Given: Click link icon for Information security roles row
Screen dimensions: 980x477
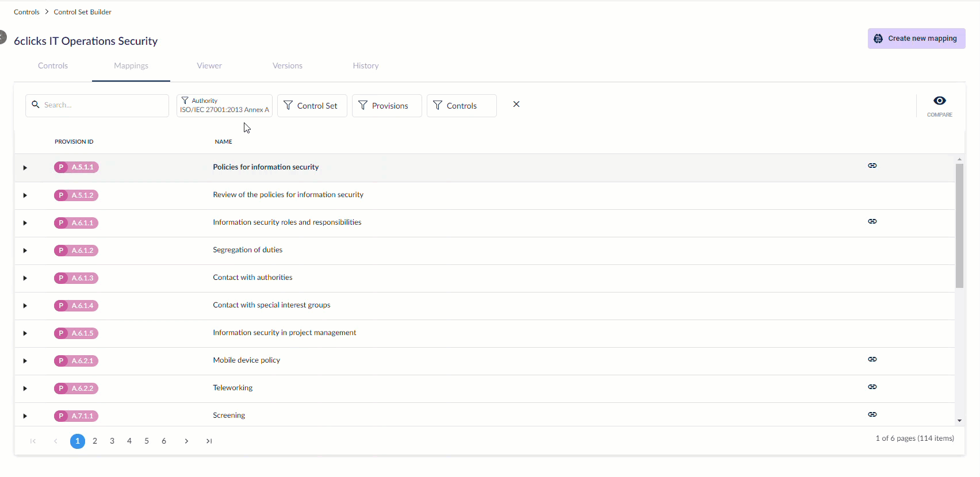Looking at the screenshot, I should 872,221.
